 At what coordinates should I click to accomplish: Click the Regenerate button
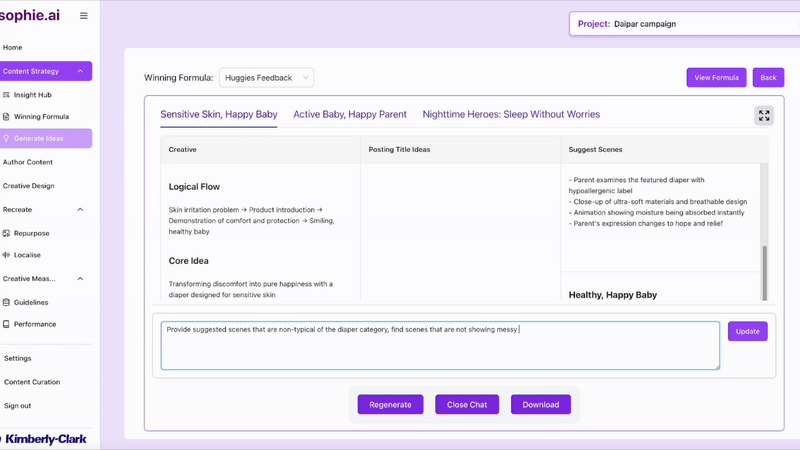tap(390, 405)
